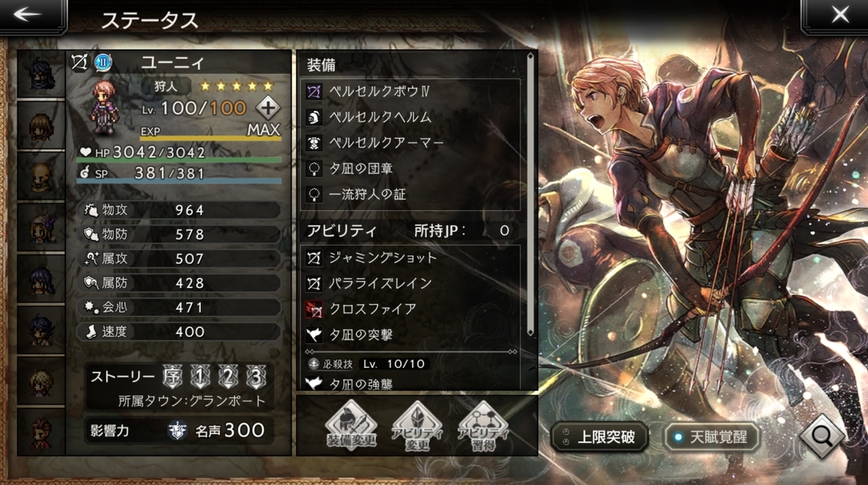Image resolution: width=868 pixels, height=485 pixels.
Task: Select the クロスファイア ability
Action: point(410,309)
